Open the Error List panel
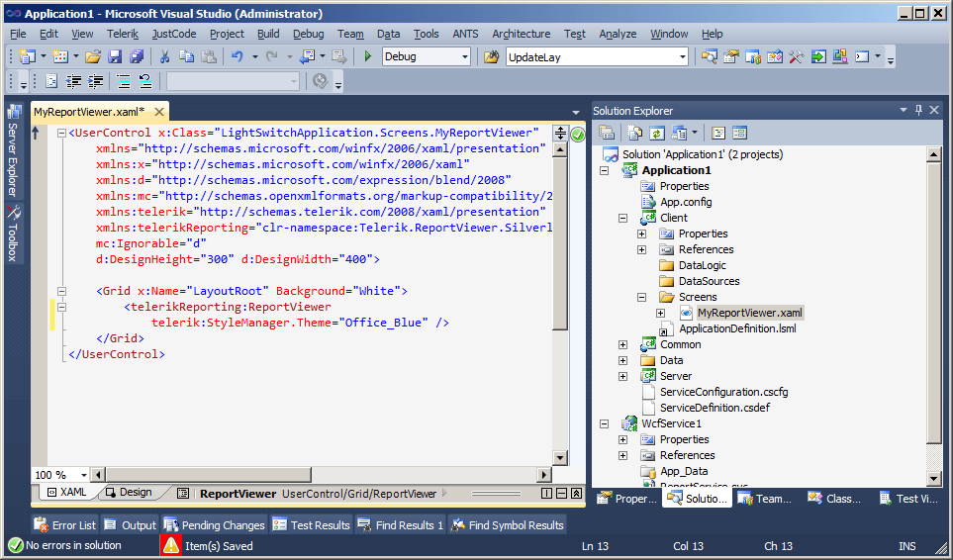The width and height of the screenshot is (953, 560). click(65, 525)
